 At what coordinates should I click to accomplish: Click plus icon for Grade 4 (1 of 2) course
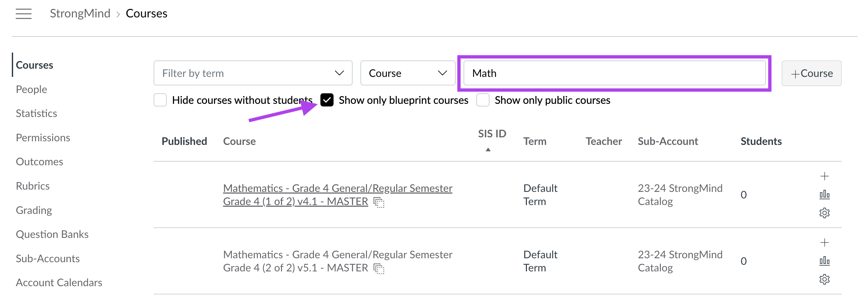click(824, 176)
